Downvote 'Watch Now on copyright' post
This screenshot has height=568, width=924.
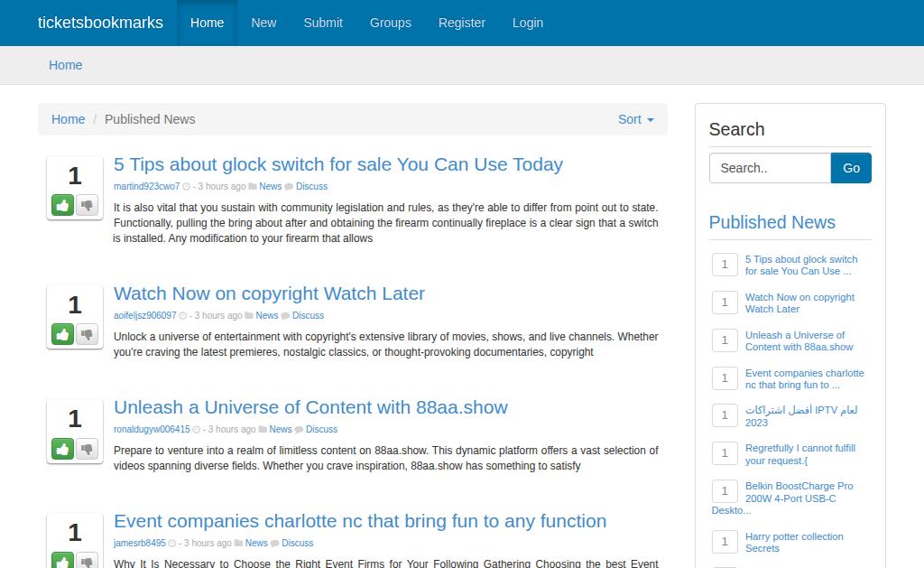click(x=87, y=334)
